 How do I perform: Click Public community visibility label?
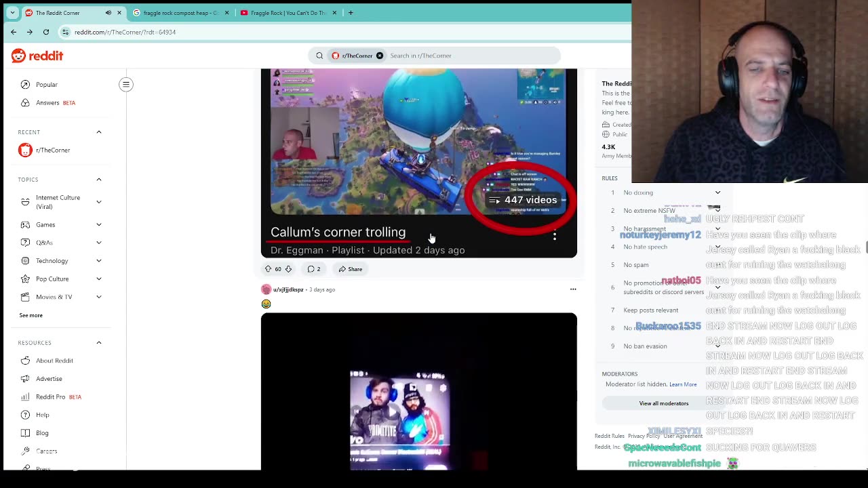click(x=620, y=134)
